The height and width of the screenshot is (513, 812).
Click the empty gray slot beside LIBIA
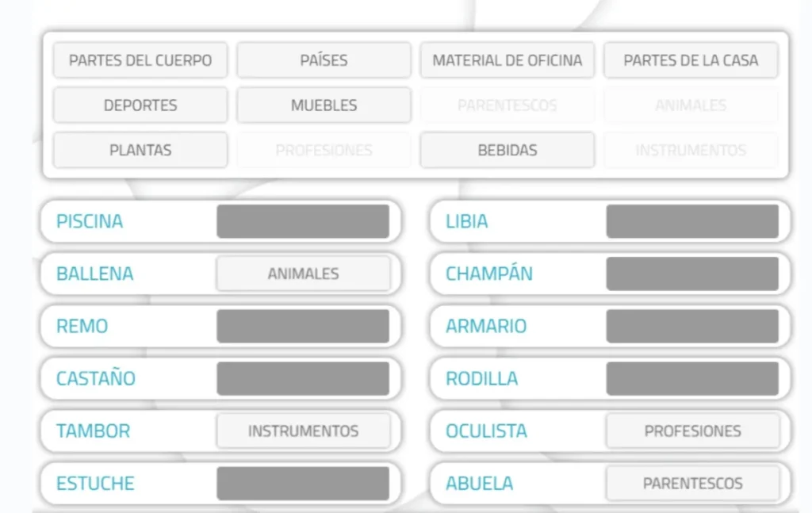click(692, 221)
